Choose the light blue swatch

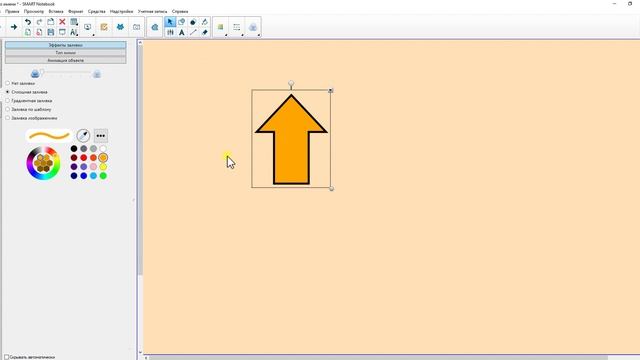coord(93,176)
